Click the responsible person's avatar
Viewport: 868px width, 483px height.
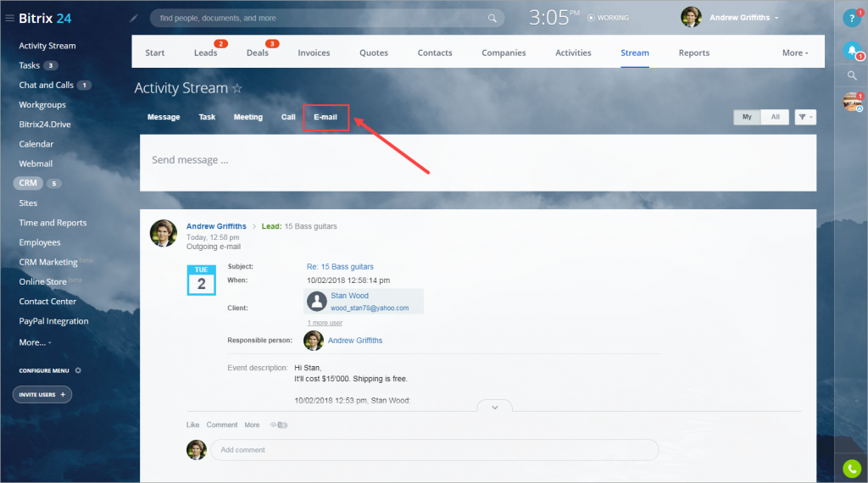tap(314, 341)
